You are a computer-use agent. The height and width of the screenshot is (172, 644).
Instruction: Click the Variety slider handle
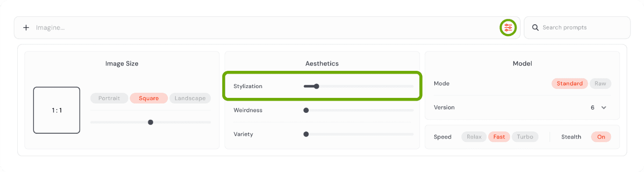[306, 134]
